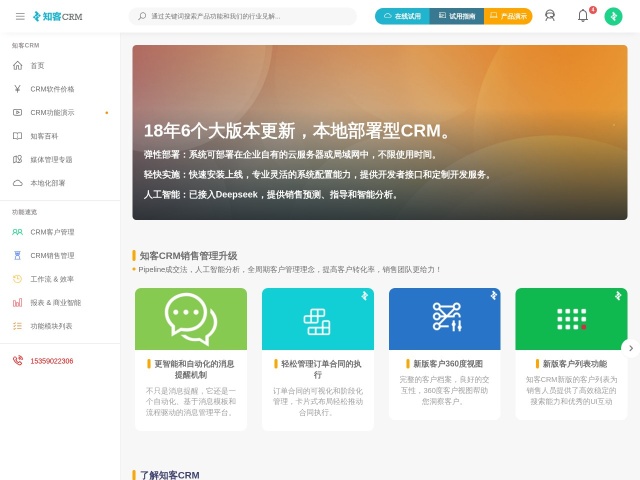Open the customer service headset icon

[x=550, y=16]
